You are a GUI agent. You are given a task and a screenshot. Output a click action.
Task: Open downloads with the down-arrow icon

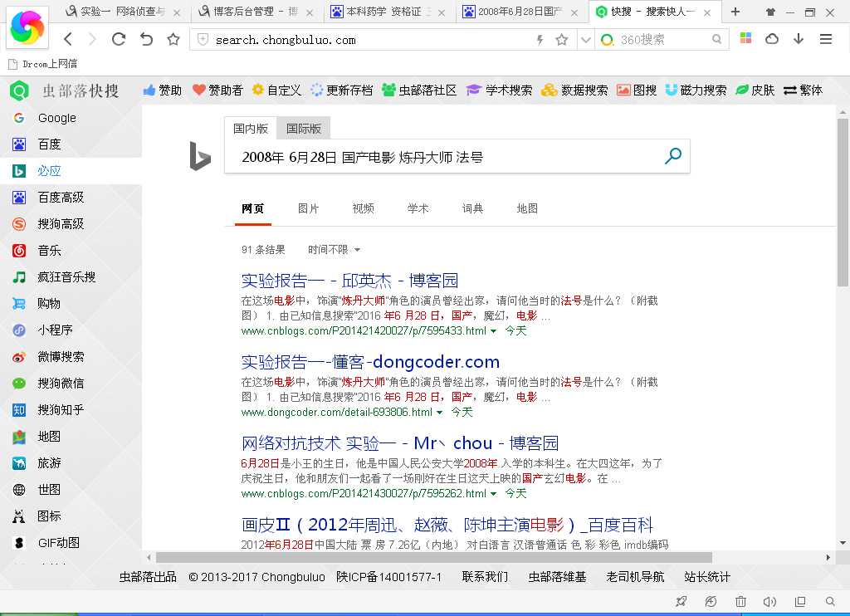click(799, 38)
